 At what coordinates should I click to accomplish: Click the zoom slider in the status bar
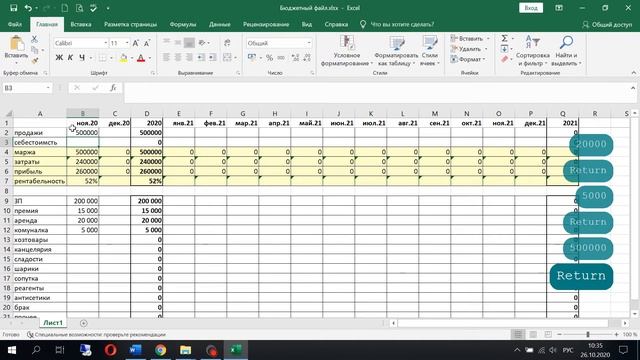tap(588, 334)
